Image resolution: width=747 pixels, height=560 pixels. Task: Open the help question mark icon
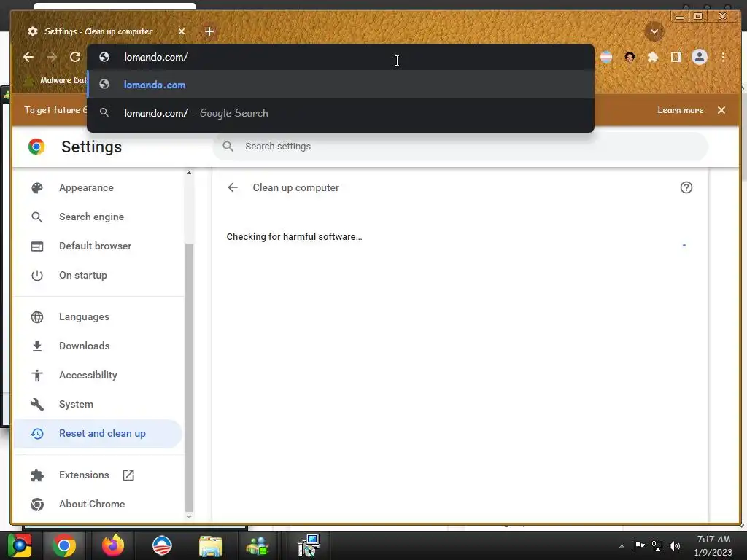(686, 187)
